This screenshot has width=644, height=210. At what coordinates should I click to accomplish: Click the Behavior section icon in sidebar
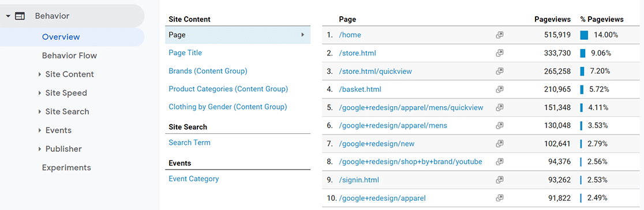tap(20, 16)
